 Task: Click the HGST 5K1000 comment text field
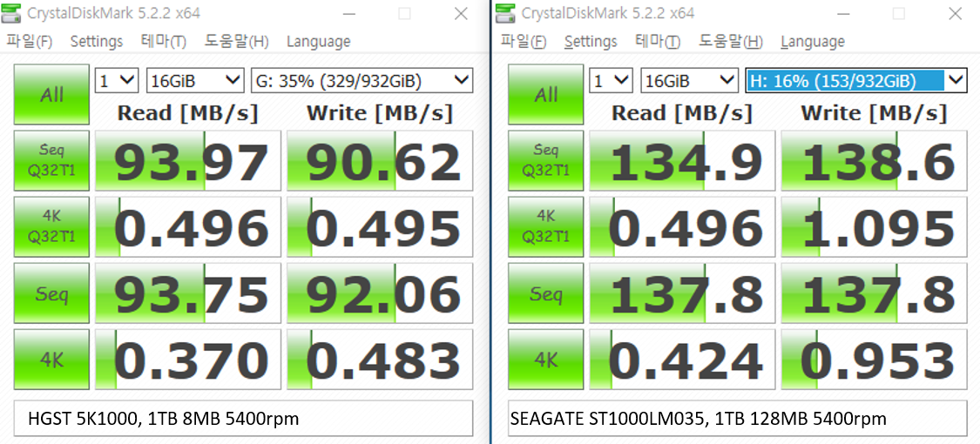click(x=244, y=419)
